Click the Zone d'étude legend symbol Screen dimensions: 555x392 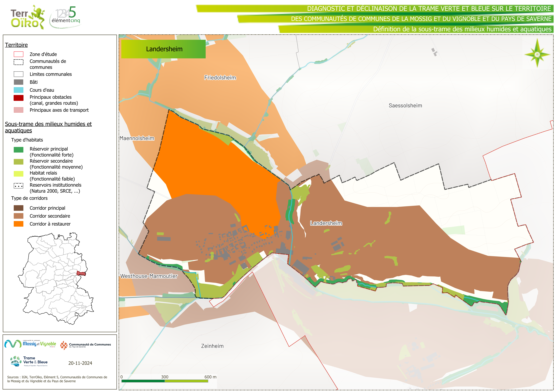coord(19,54)
